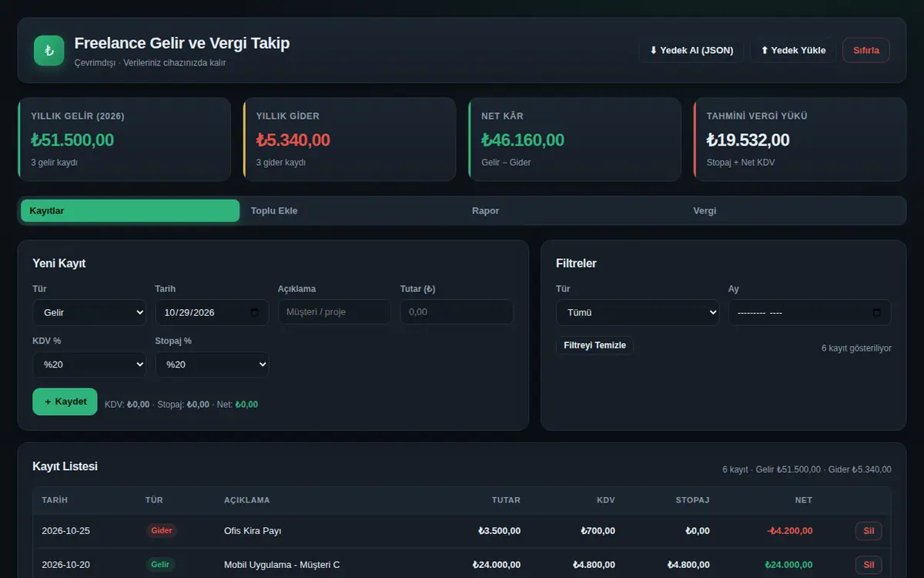Viewport: 924px width, 578px height.
Task: Click the green Gelir badge in the list
Action: click(x=160, y=565)
